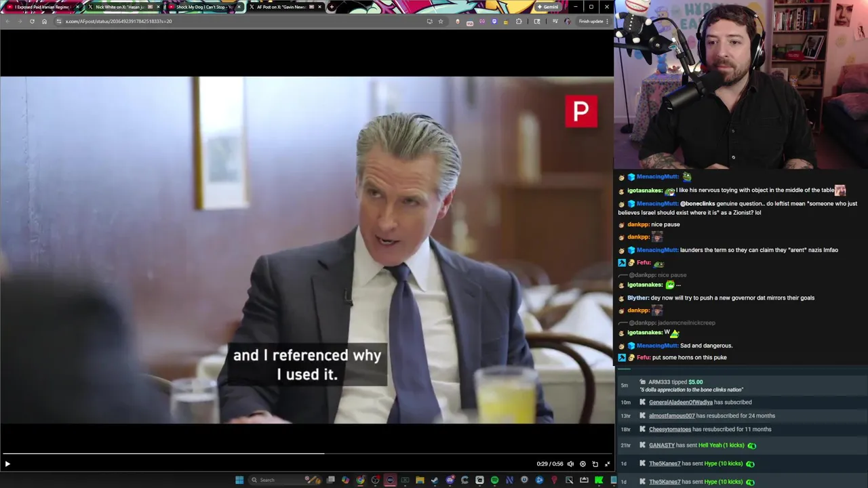Open the media control icon in toolbar

555,21
